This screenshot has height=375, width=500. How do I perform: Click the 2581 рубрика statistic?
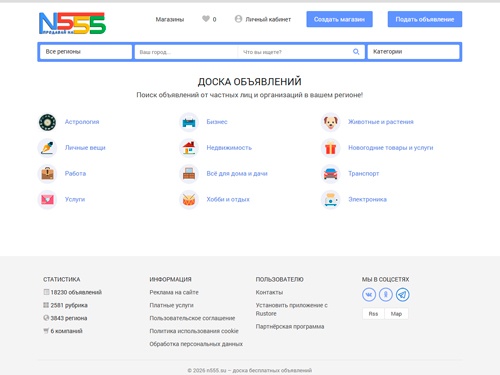[66, 305]
